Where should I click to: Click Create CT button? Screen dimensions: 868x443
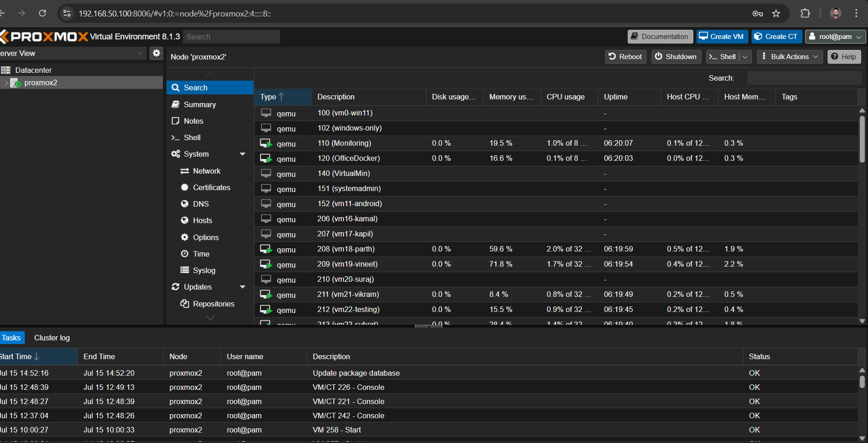pos(776,37)
